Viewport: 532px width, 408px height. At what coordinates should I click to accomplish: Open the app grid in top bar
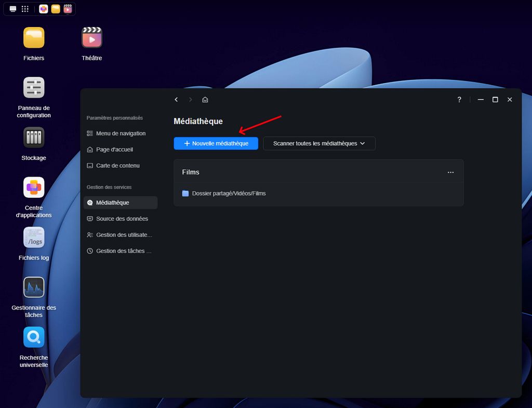(x=25, y=9)
